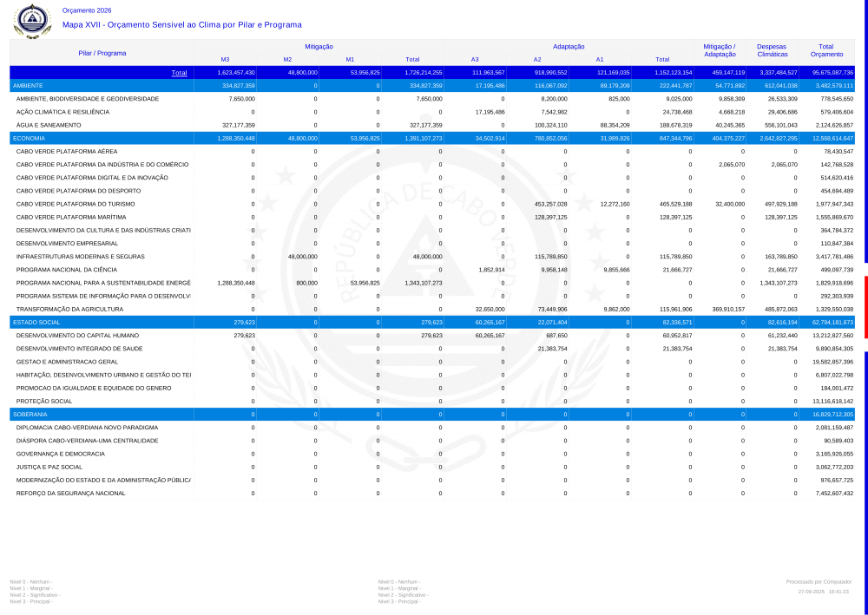Click the Pilar / Programa header
The width and height of the screenshot is (868, 615).
tap(102, 53)
